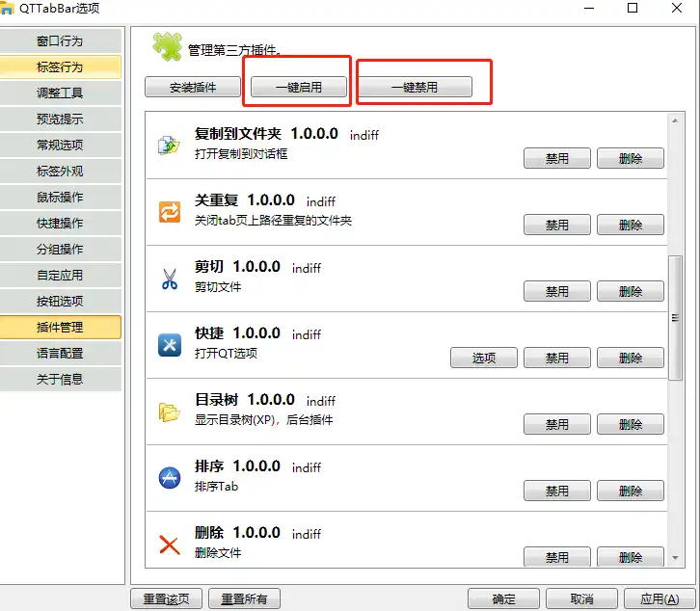
Task: Disable the 目录树 plugin
Action: coord(557,424)
